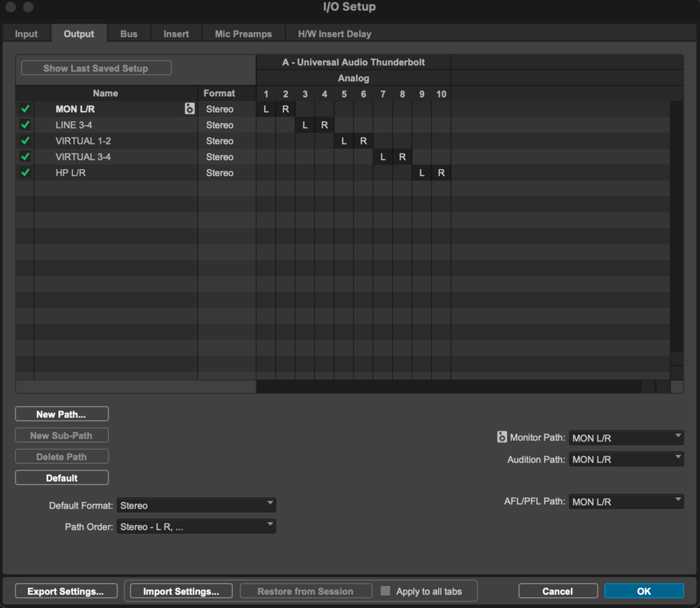This screenshot has width=700, height=608.
Task: Click the vertical scrollbar of the path list
Action: coord(677,228)
